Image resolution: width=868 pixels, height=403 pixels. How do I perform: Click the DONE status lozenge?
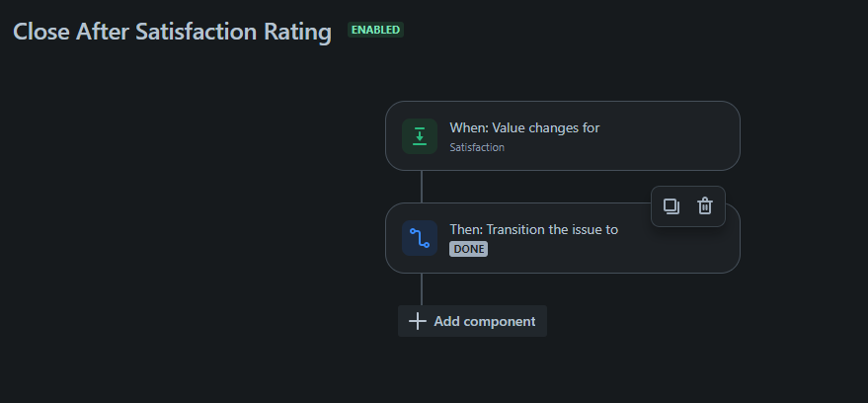469,249
